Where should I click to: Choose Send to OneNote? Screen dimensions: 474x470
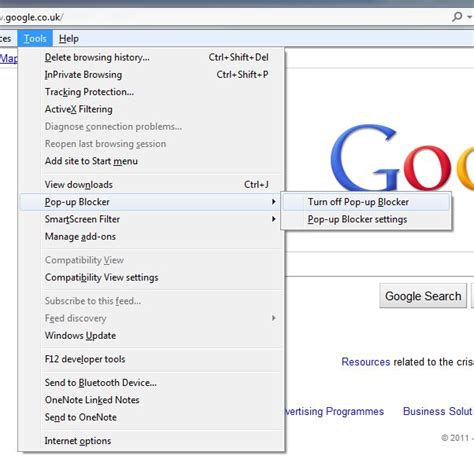[152, 417]
